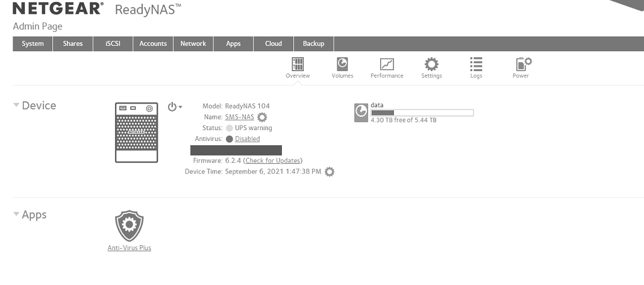This screenshot has width=644, height=285.
Task: Open the Overview section icon
Action: pyautogui.click(x=298, y=64)
